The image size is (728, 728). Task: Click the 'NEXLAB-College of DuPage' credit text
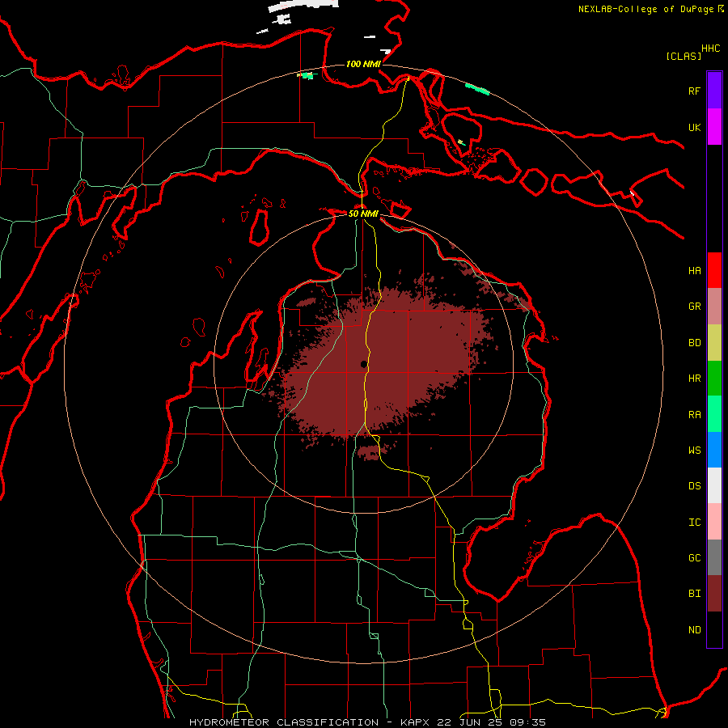pos(645,9)
